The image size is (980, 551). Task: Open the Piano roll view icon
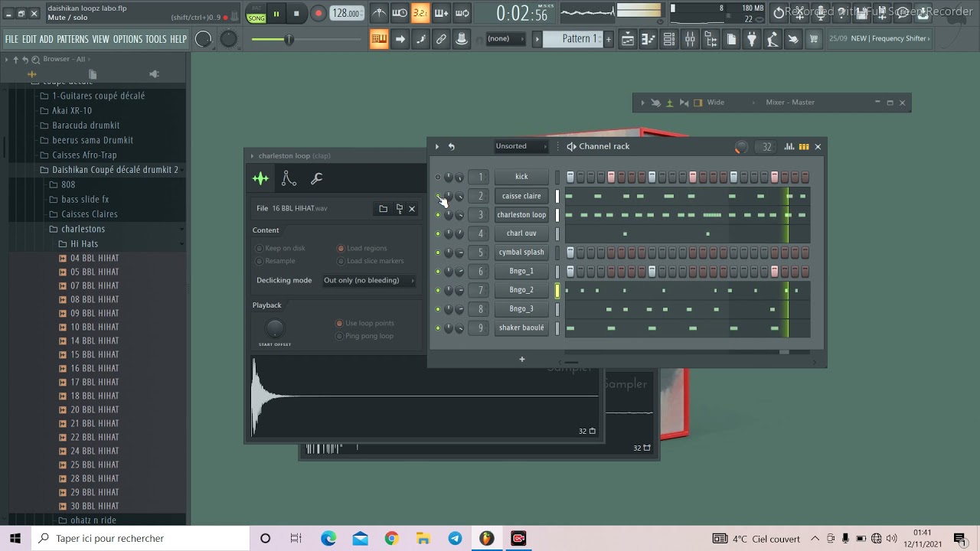[648, 39]
